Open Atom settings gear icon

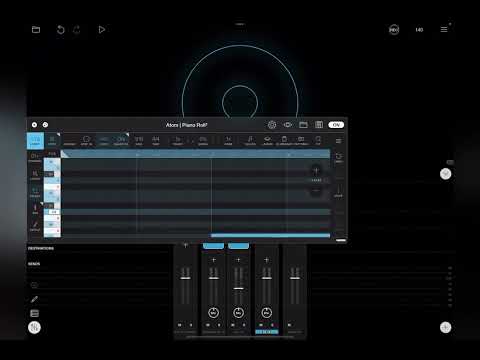pyautogui.click(x=272, y=125)
